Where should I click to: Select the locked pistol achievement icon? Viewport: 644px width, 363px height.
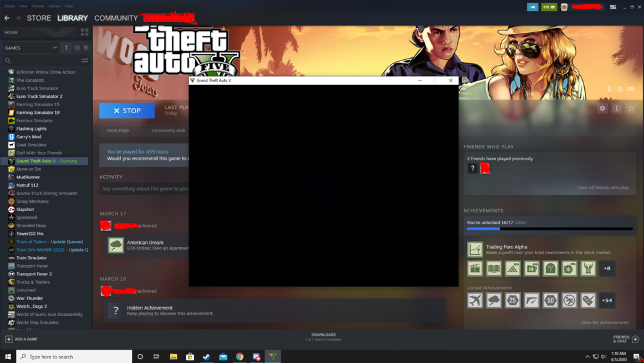pos(531,300)
